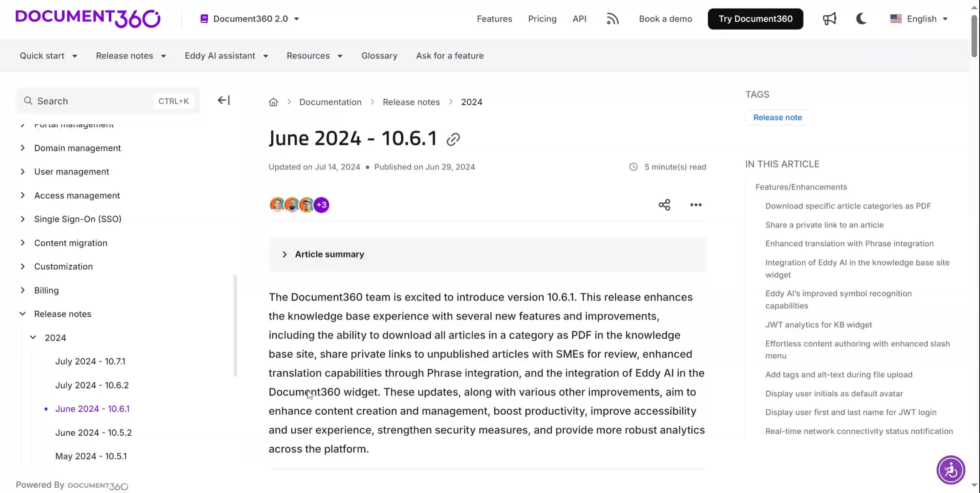Click the +3 contributors badge
The image size is (980, 493).
click(321, 205)
